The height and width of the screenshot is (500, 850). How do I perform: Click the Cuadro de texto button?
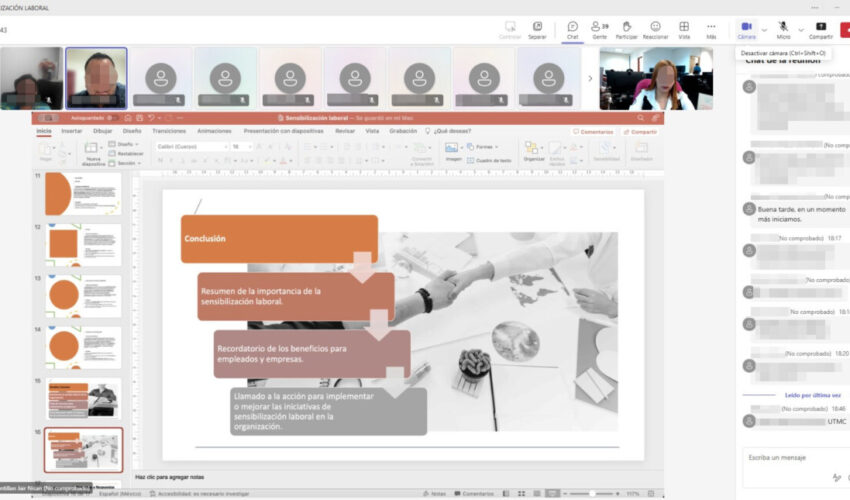489,161
